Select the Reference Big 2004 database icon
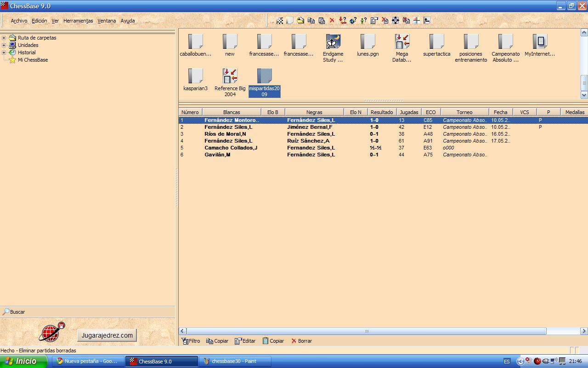The width and height of the screenshot is (588, 368). point(230,83)
